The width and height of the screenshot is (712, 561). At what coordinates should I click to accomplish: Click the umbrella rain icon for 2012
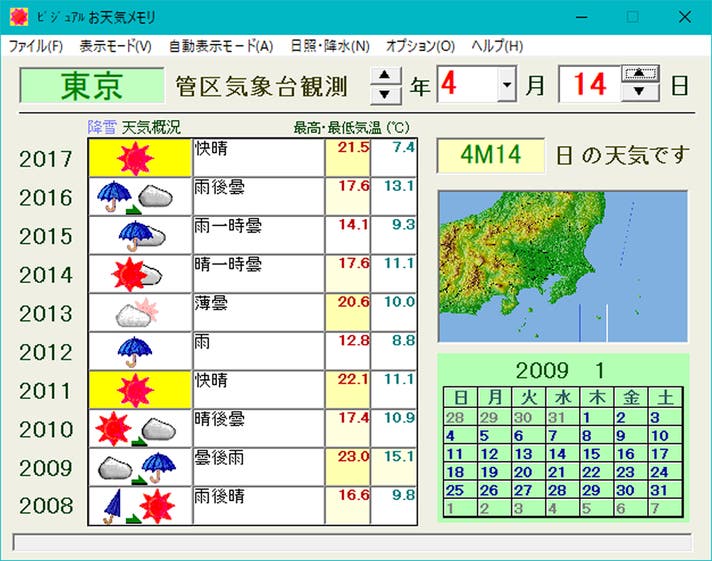point(139,351)
